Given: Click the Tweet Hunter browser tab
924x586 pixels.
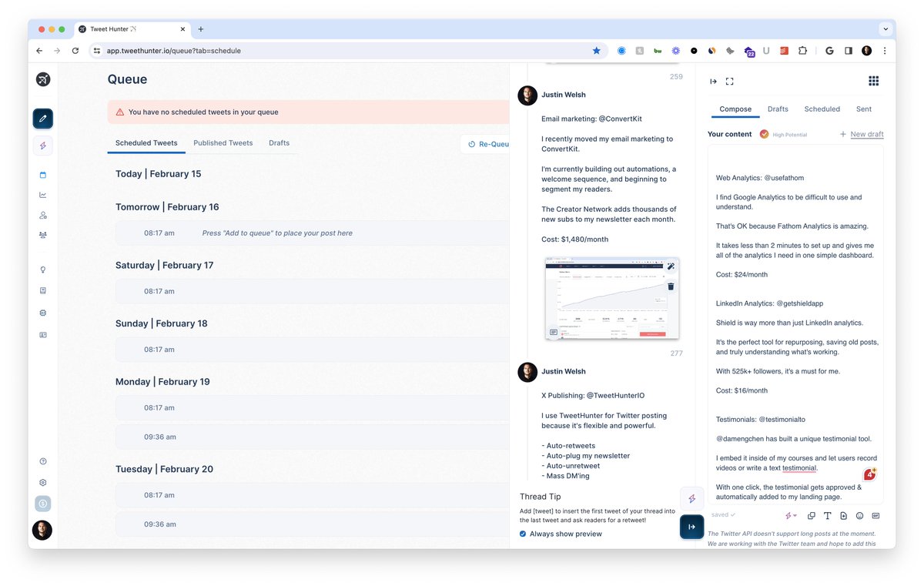Looking at the screenshot, I should (x=130, y=29).
